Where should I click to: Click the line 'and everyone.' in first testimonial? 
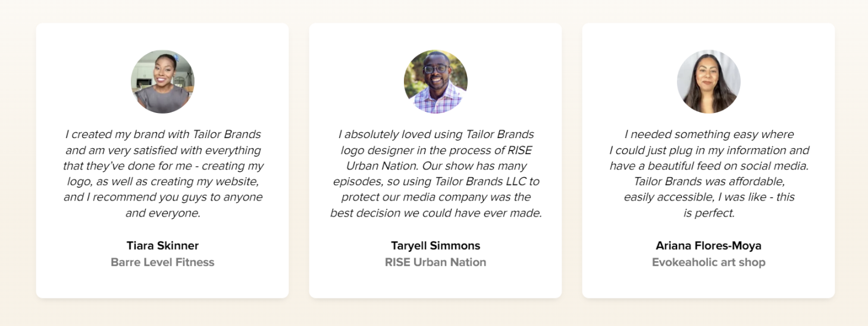(162, 212)
